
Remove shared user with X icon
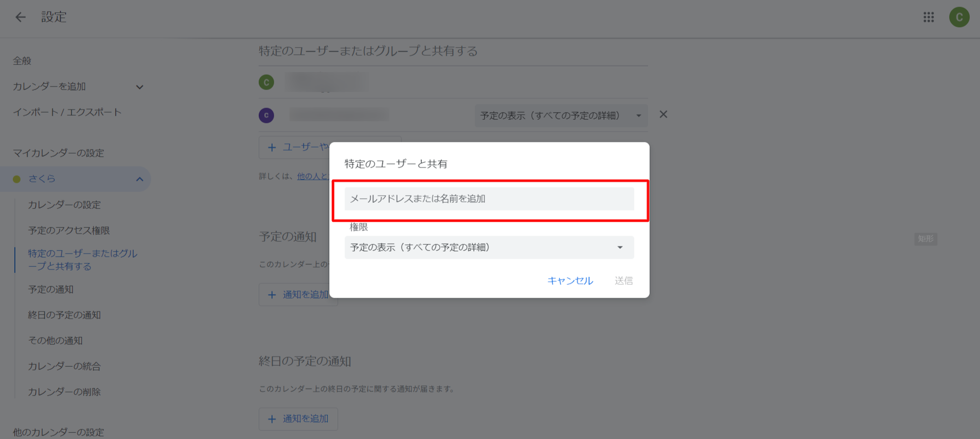tap(663, 115)
